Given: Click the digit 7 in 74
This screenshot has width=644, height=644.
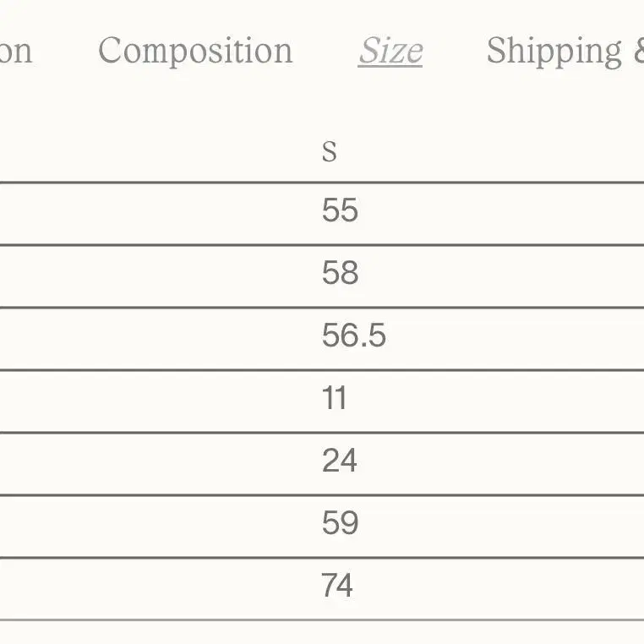Looking at the screenshot, I should [x=329, y=586].
